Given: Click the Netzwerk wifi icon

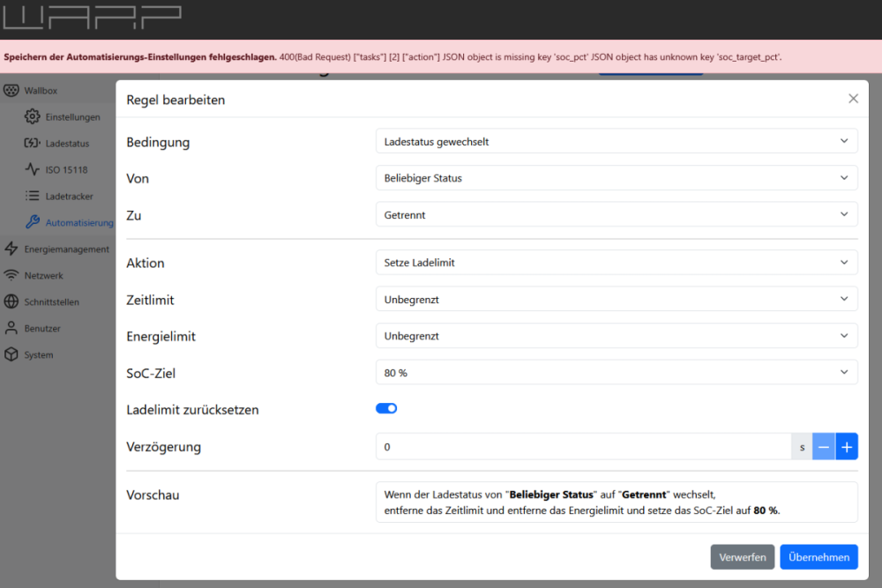Looking at the screenshot, I should click(x=11, y=275).
